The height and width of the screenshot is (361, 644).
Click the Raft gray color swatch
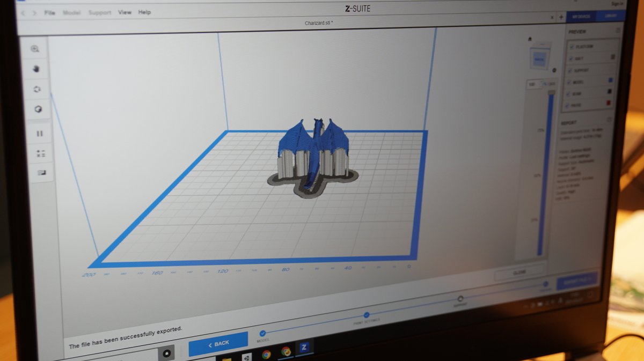click(x=612, y=57)
